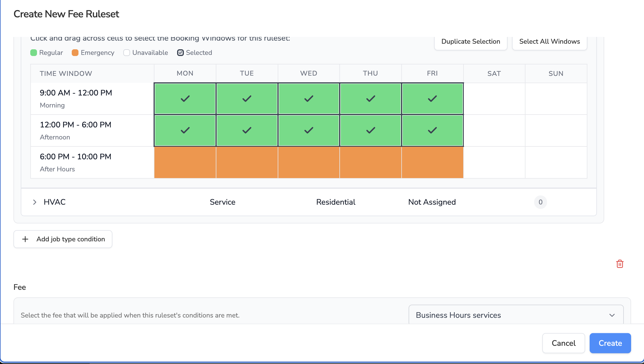Click the SUN column header
Viewport: 644px width, 364px height.
[556, 73]
